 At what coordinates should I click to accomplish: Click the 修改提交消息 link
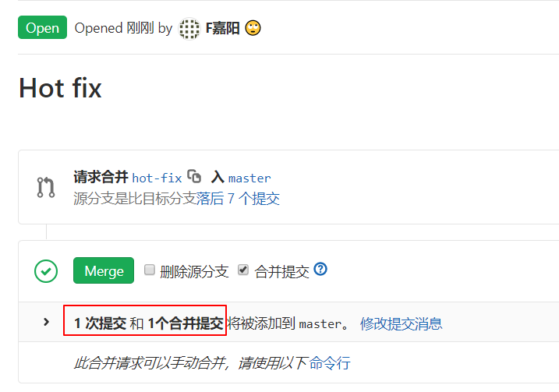tap(401, 323)
